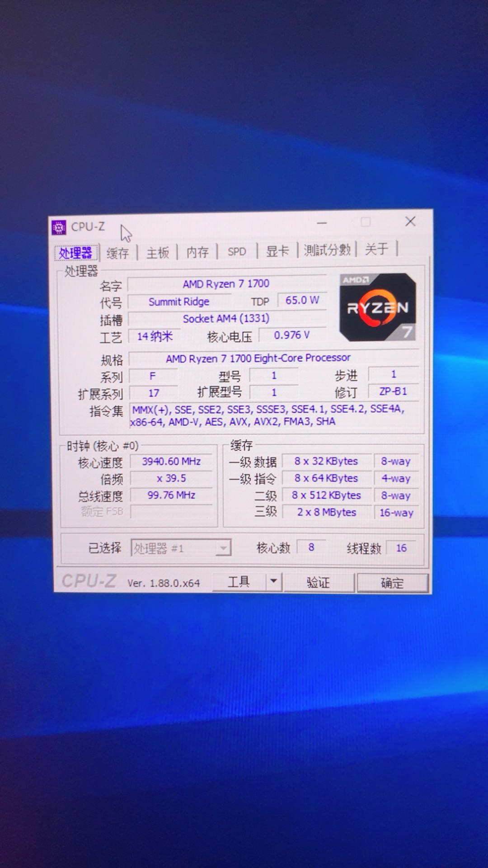
Task: Open the 主板 tab
Action: pos(157,252)
